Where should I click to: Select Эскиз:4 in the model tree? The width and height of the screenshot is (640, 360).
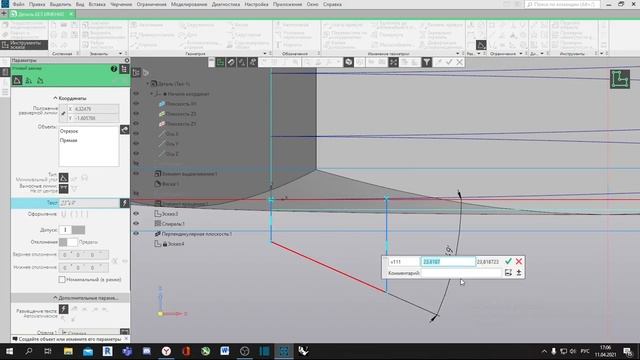(x=176, y=244)
